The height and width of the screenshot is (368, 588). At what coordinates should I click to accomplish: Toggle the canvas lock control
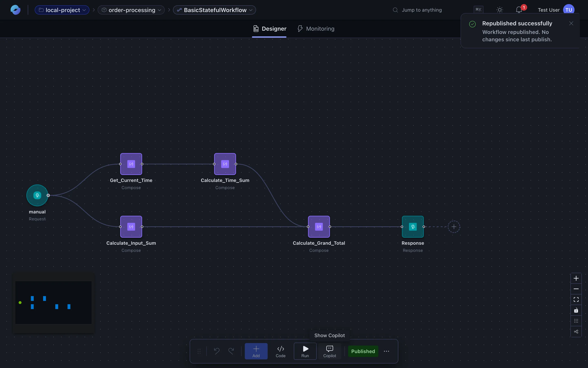576,310
